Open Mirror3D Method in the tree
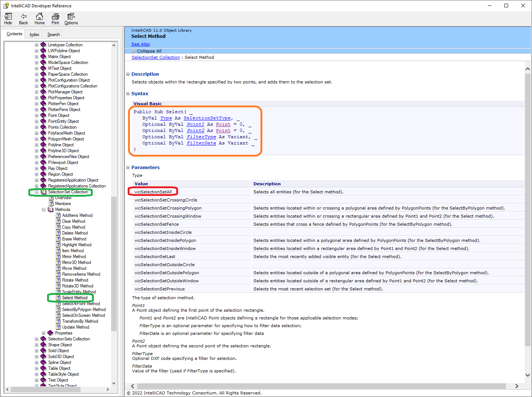Screen dimensions: 532x397 [77, 262]
